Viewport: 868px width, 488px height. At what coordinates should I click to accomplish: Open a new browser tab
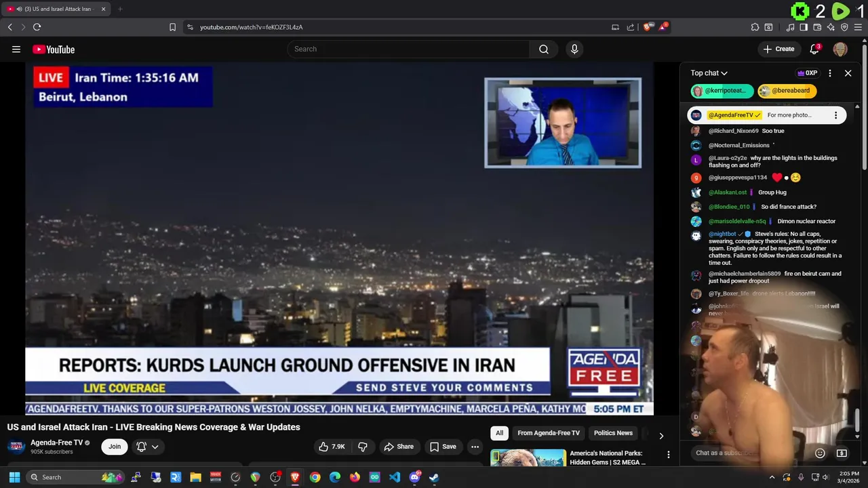click(x=120, y=9)
